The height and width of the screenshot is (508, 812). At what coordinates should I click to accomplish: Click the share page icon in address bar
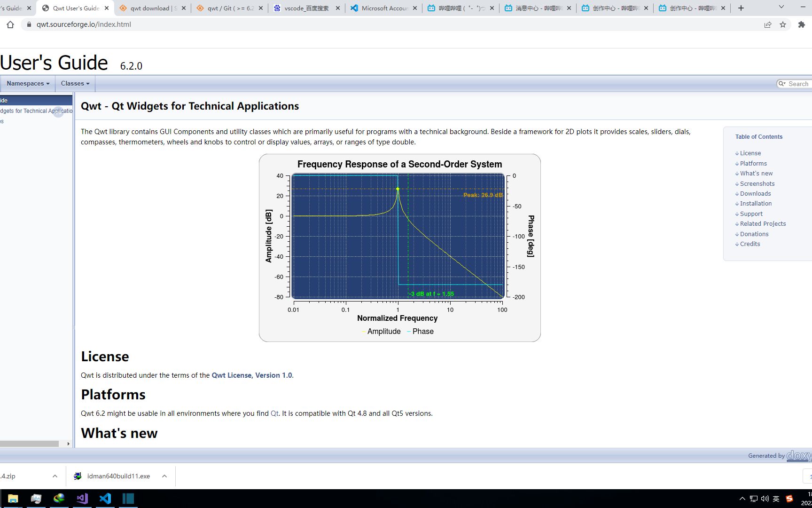pyautogui.click(x=768, y=24)
